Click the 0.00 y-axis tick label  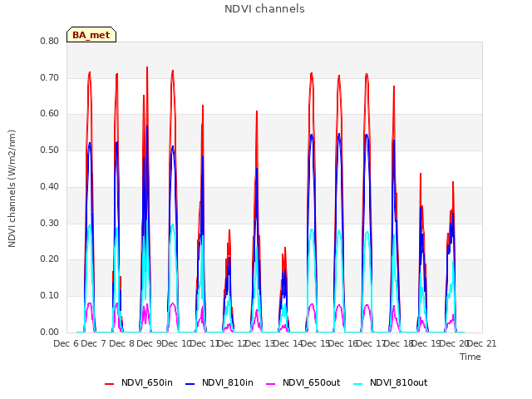49,332
